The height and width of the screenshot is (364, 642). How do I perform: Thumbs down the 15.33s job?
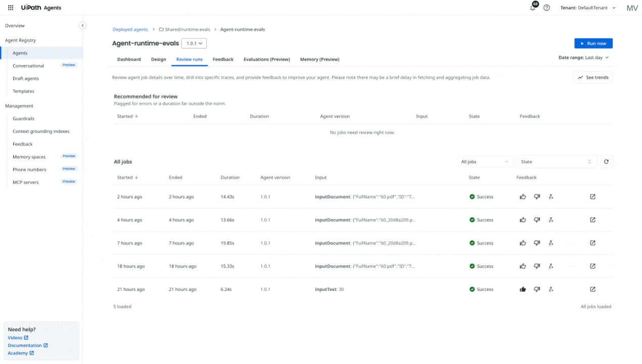coord(537,266)
